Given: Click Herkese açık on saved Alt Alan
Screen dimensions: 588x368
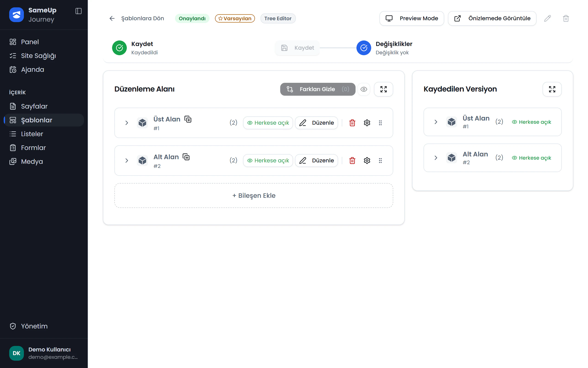Looking at the screenshot, I should click(531, 158).
